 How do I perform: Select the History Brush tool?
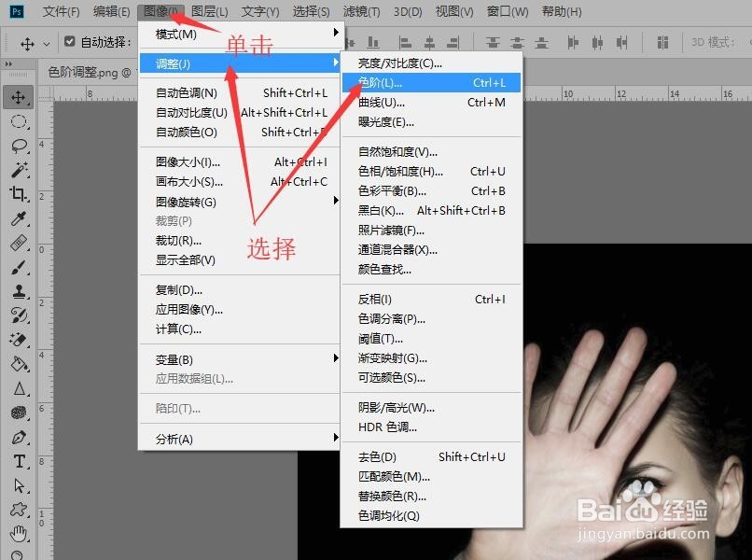[19, 315]
